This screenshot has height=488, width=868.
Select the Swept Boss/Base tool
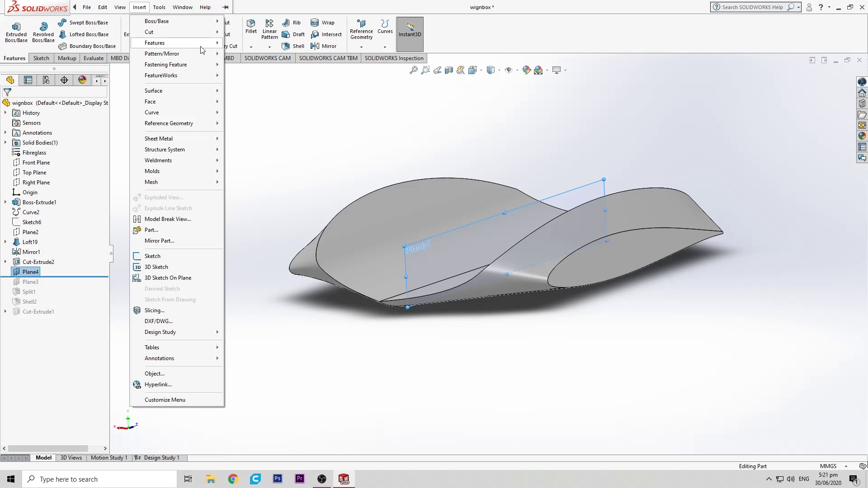(x=83, y=23)
